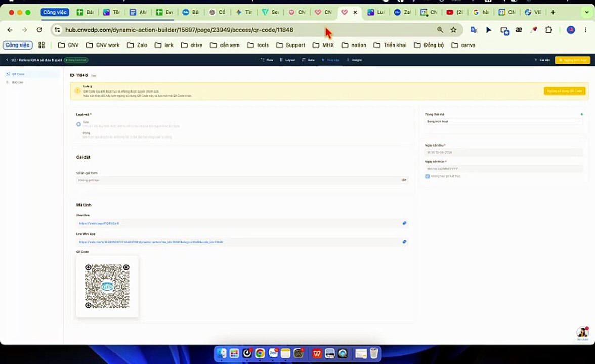595x364 pixels.
Task: Open new browser tab with plus icon
Action: 553,12
